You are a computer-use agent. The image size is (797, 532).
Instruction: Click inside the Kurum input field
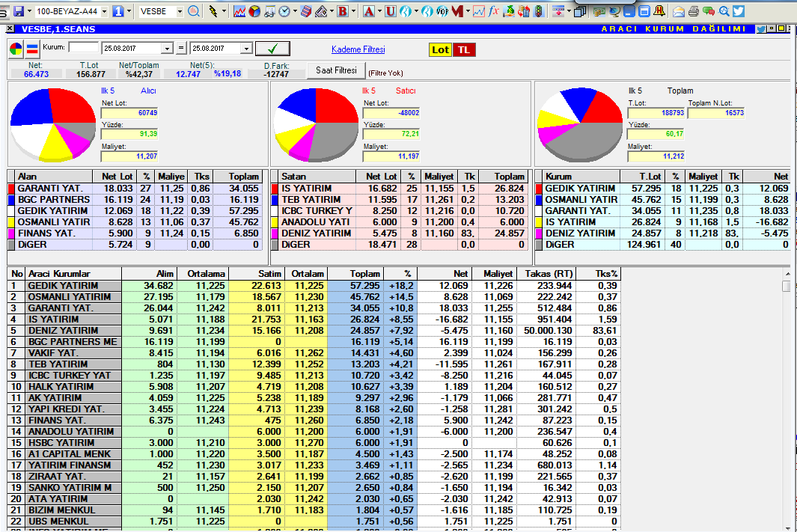tap(83, 47)
